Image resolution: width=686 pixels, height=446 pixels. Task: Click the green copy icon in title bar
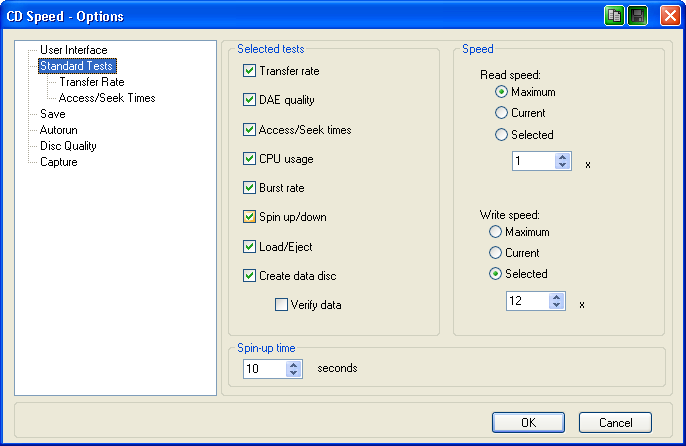613,15
